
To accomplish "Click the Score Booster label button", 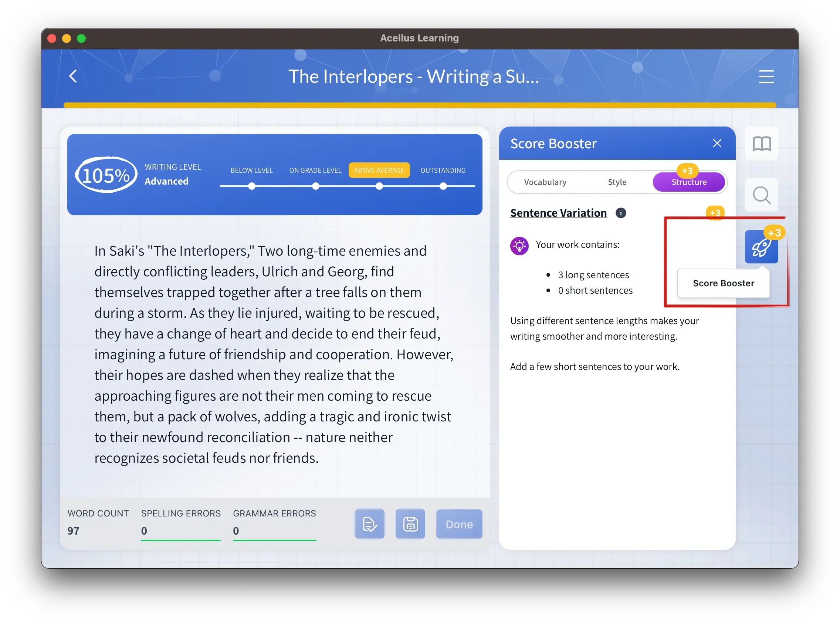I will 723,283.
